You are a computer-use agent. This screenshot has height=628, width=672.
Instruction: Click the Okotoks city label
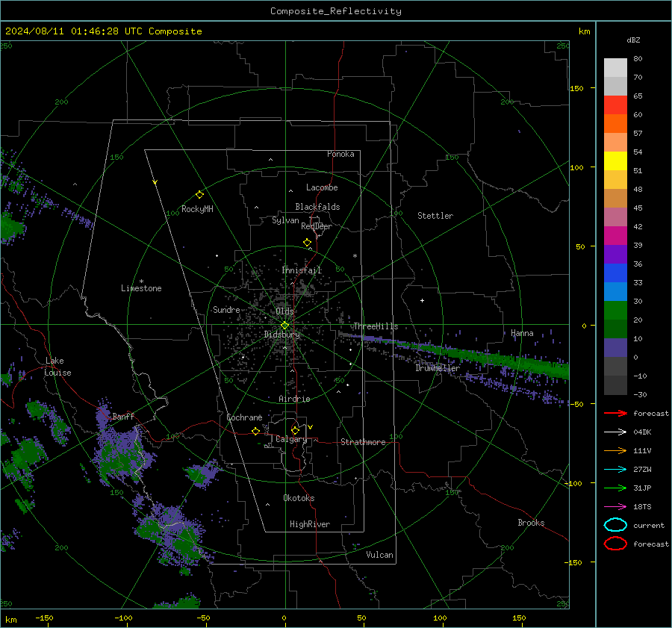pyautogui.click(x=299, y=497)
